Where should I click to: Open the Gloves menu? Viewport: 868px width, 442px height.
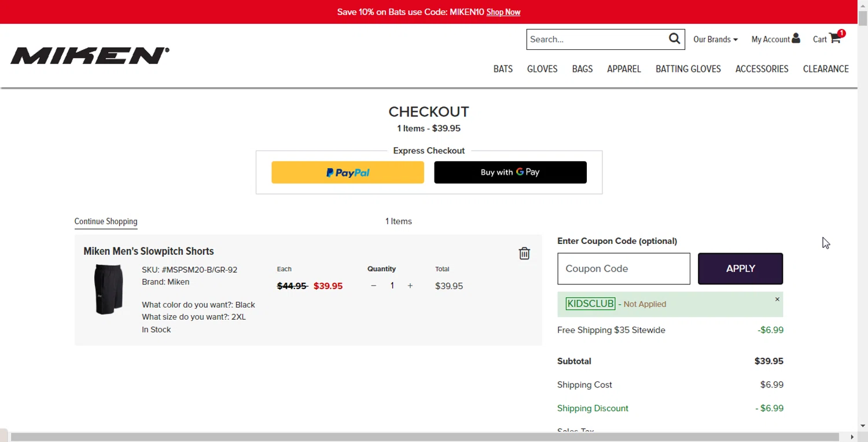click(x=542, y=69)
